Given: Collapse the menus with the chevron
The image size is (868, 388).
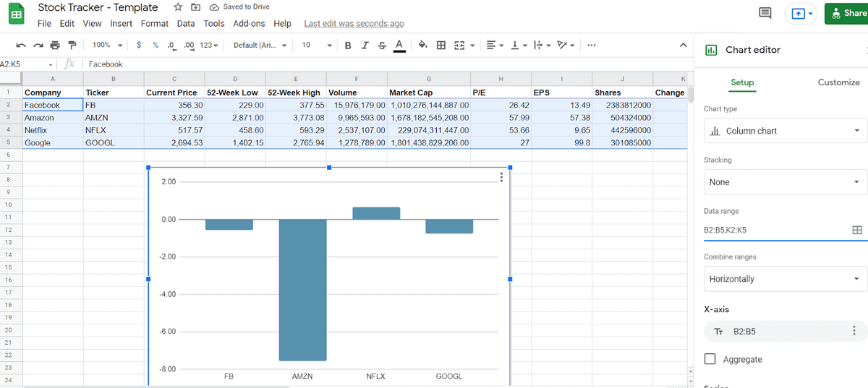Looking at the screenshot, I should (x=683, y=45).
